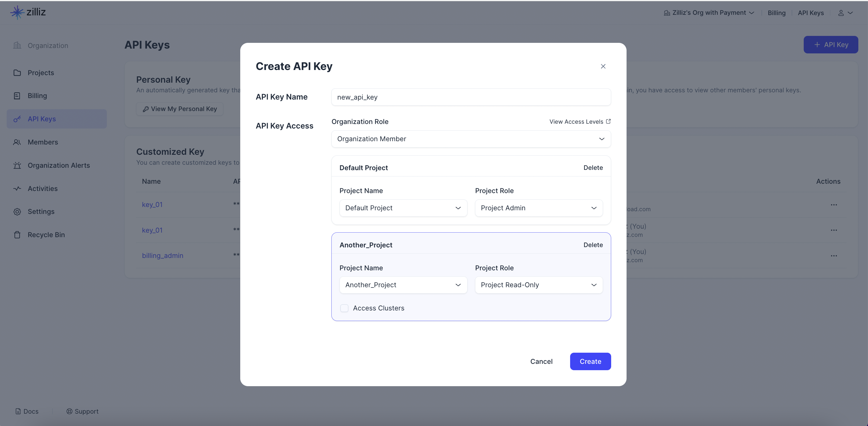Viewport: 868px width, 426px height.
Task: Open the Project Admin role dropdown
Action: tap(538, 208)
